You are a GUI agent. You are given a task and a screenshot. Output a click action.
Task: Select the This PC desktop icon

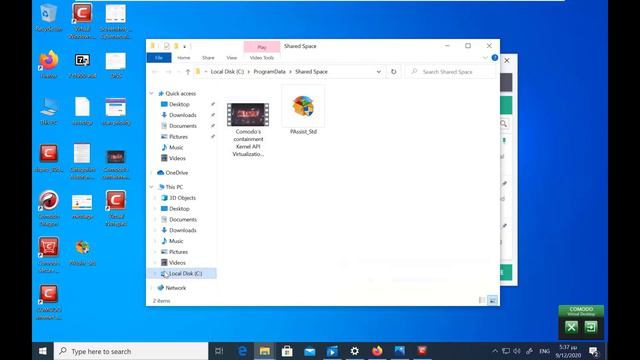pyautogui.click(x=49, y=111)
